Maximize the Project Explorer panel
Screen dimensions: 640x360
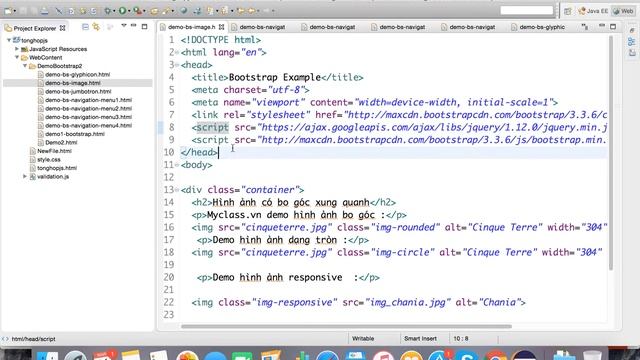144,27
